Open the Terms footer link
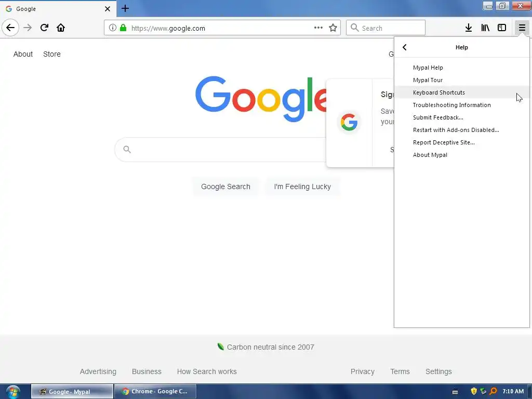Image resolution: width=532 pixels, height=399 pixels. [400, 371]
